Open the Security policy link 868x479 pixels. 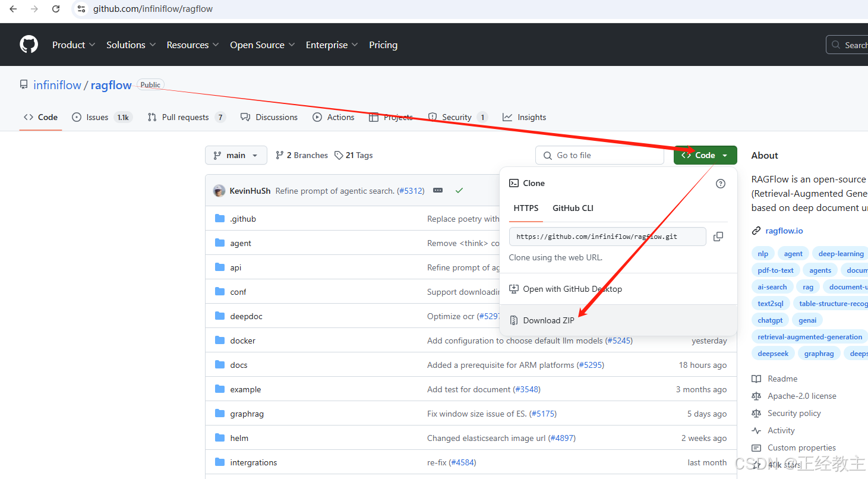coord(794,414)
